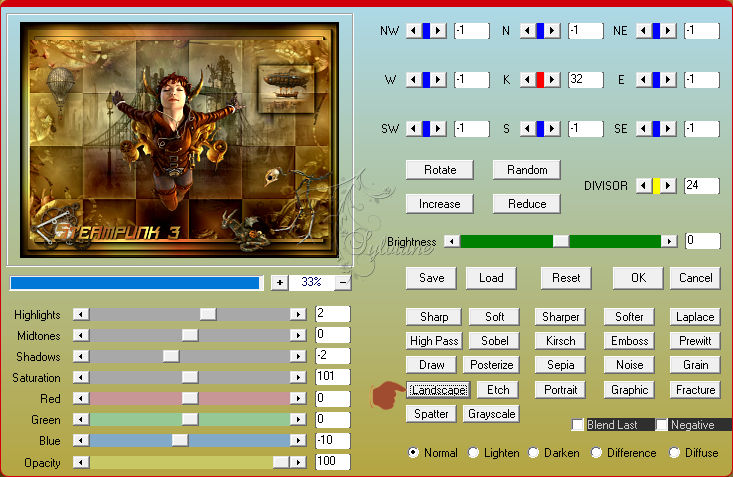The image size is (733, 477).
Task: Click the Brightness slider handle
Action: coord(561,241)
